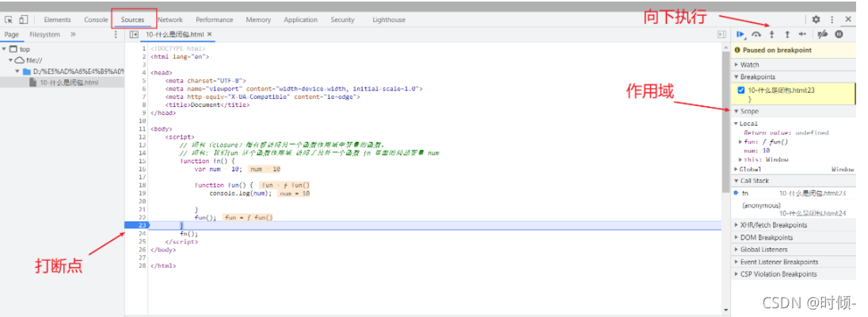Activate the inspect element picker icon

click(9, 19)
